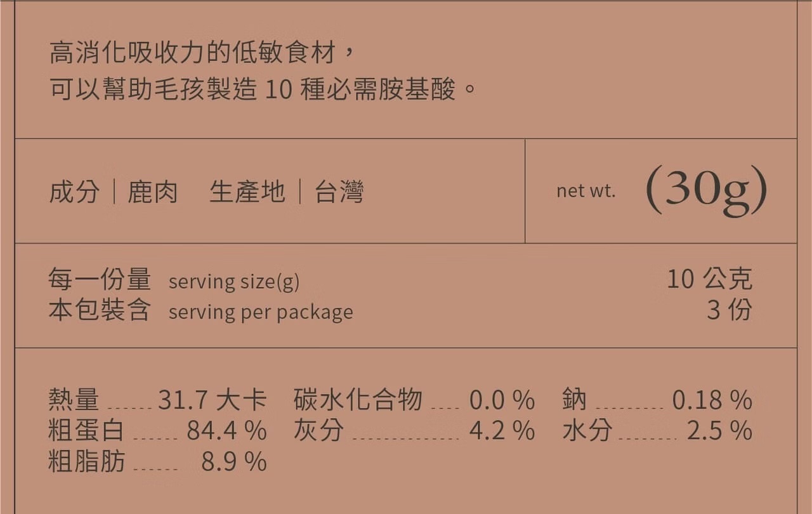Click the 每一份量 serving size label
The width and height of the screenshot is (812, 514).
point(100,279)
